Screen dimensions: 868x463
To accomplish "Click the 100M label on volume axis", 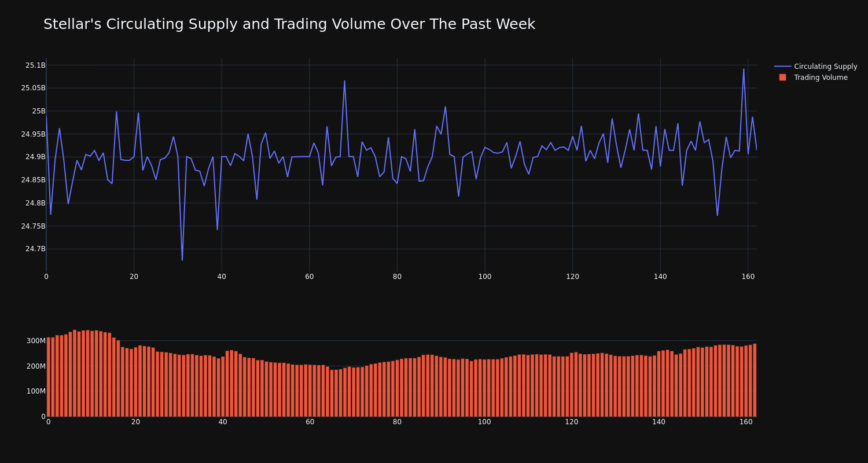I will click(36, 391).
